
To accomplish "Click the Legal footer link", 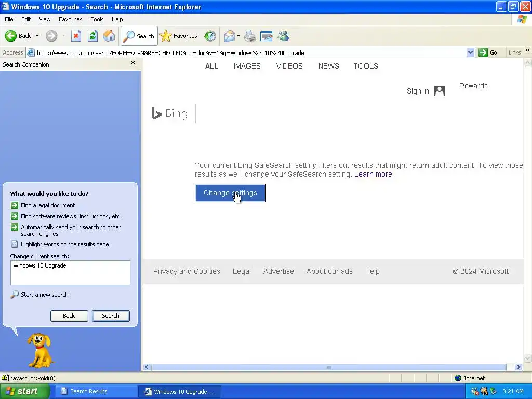I will (x=242, y=271).
